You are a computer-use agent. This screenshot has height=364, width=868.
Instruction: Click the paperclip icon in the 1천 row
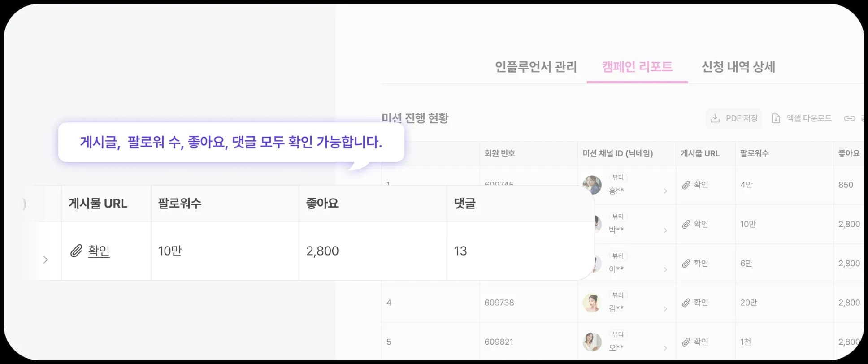coord(686,342)
